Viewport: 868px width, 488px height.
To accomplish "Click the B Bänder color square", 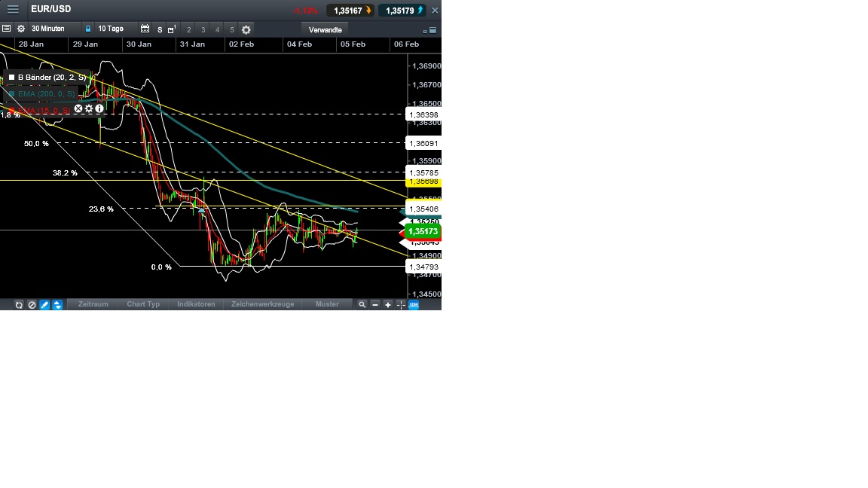I will point(11,77).
